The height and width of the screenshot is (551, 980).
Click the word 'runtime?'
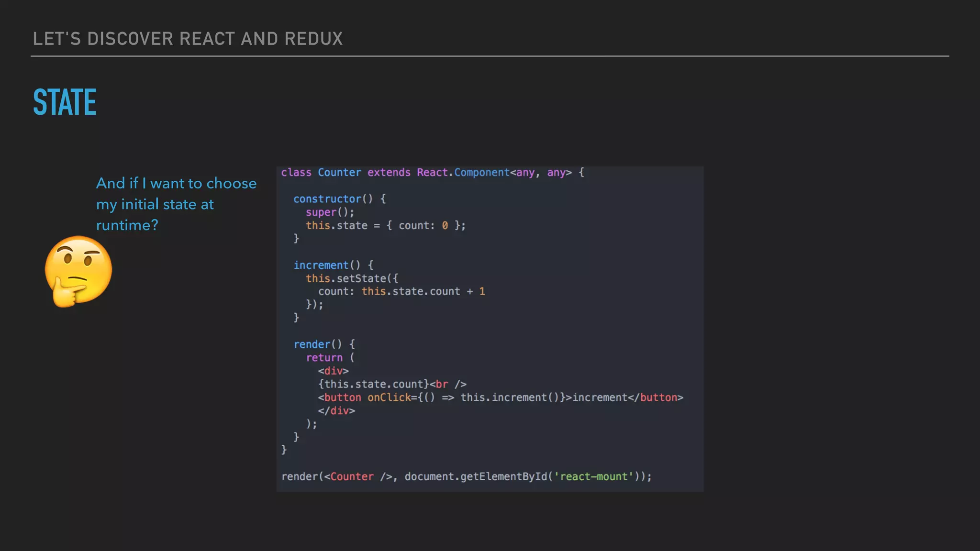click(127, 225)
